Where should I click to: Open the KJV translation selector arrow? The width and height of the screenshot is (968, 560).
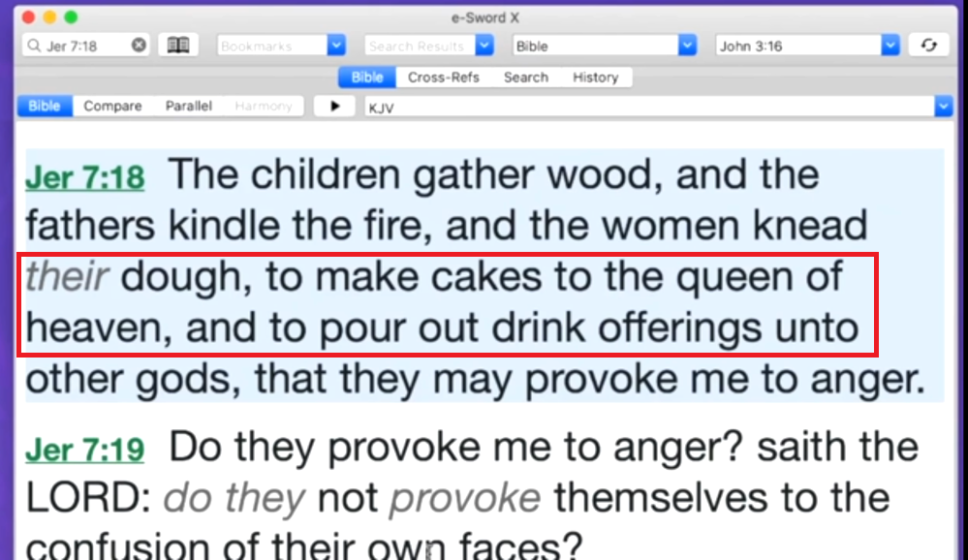(944, 107)
